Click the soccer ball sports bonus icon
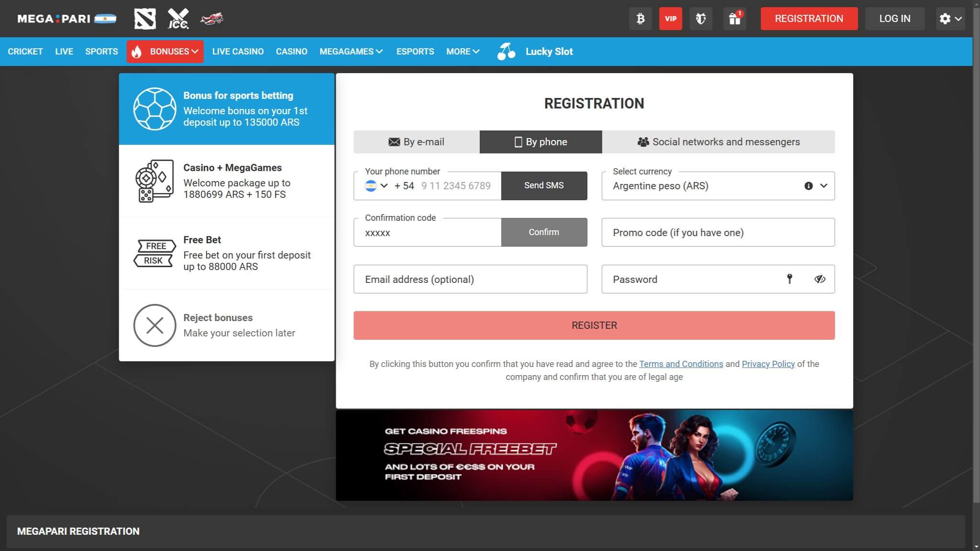Screen dimensions: 980x551 coord(154,109)
